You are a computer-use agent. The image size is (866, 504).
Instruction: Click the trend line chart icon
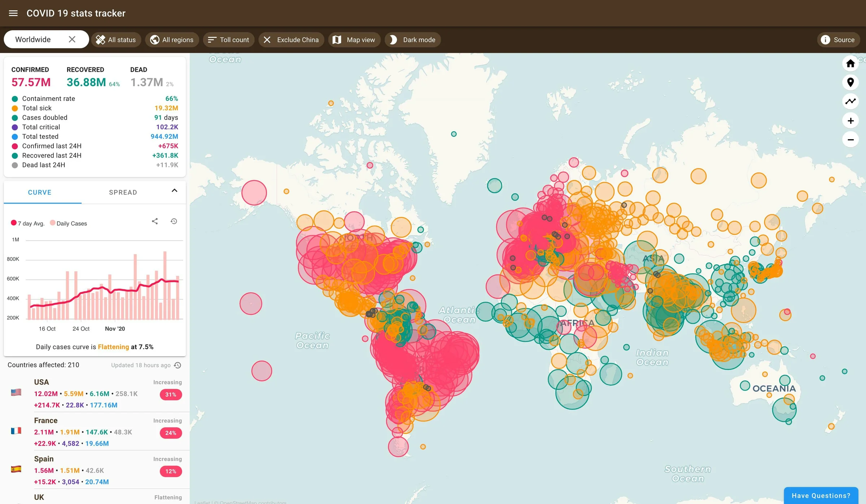[x=850, y=101]
